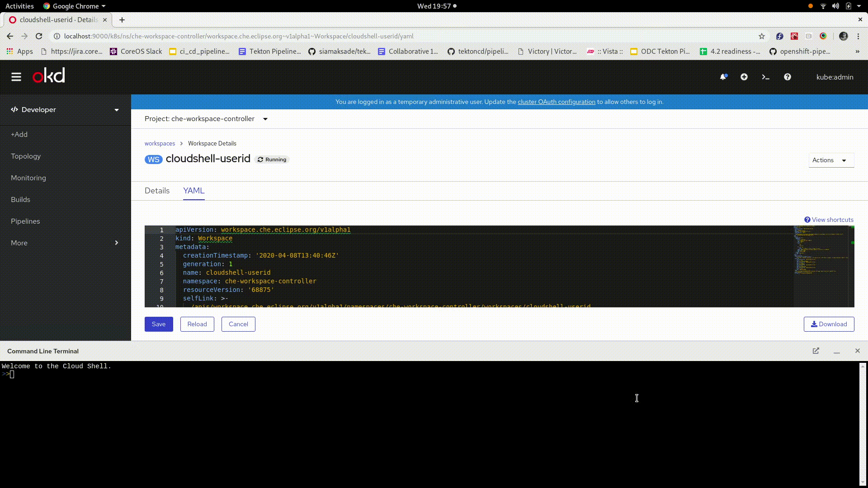
Task: Open the cloud shell terminal icon
Action: [765, 77]
